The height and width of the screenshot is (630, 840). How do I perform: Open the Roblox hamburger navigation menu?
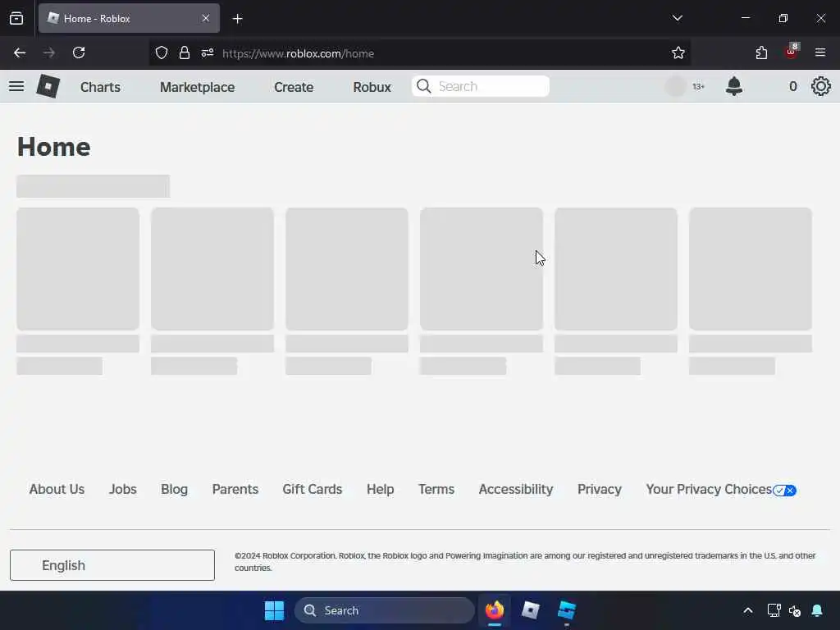click(x=16, y=86)
